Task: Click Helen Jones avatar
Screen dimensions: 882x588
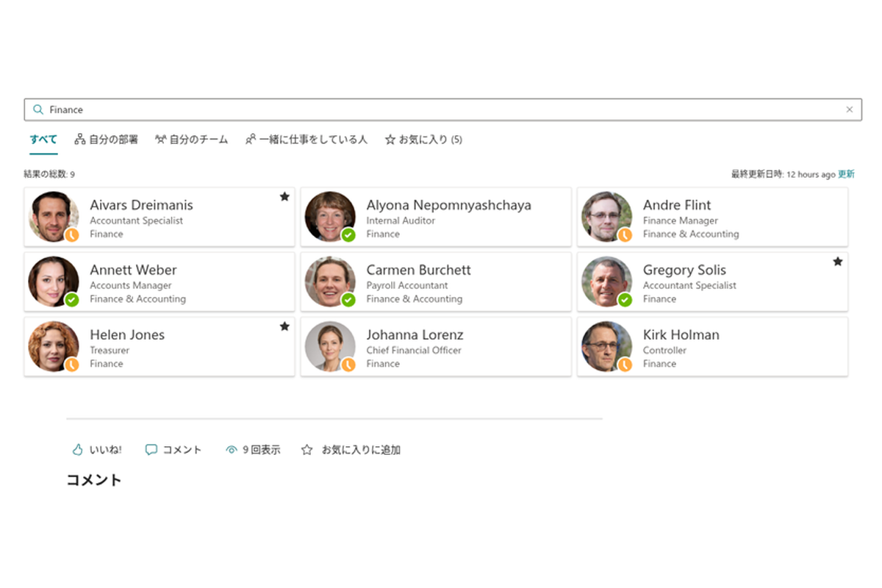Action: point(53,345)
